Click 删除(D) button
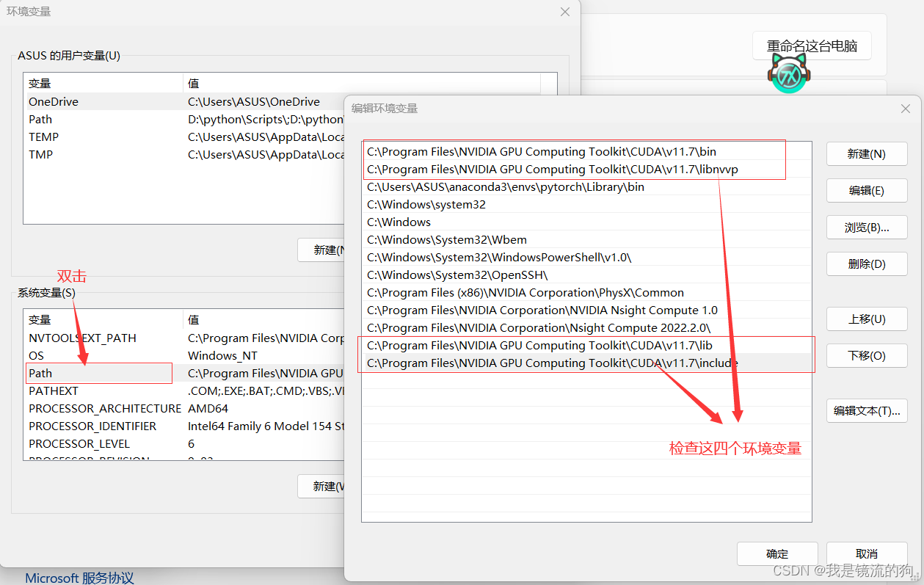 pos(867,264)
